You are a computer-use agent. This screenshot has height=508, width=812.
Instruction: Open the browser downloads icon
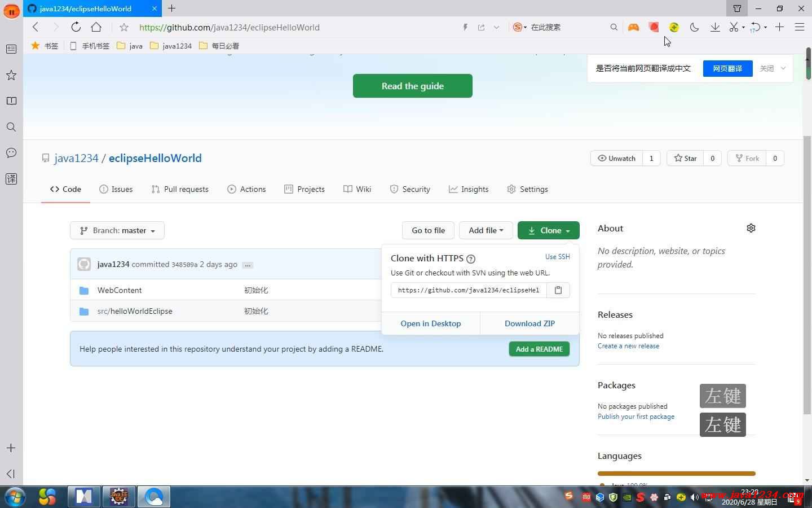click(x=715, y=27)
